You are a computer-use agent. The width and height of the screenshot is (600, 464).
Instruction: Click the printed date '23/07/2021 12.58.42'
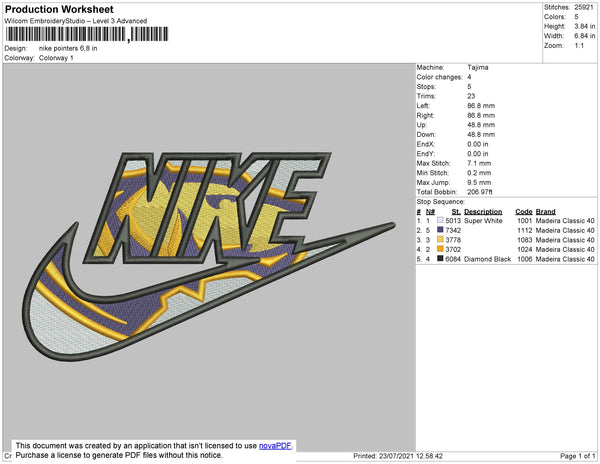tap(411, 456)
